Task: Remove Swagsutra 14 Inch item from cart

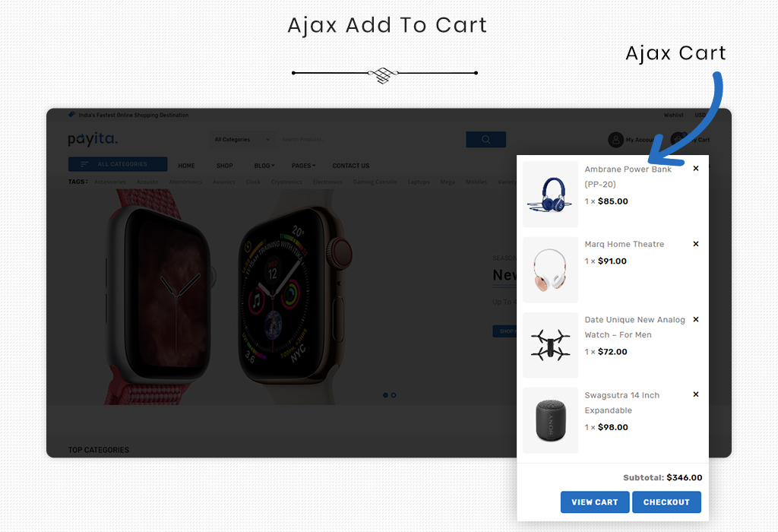Action: tap(696, 394)
